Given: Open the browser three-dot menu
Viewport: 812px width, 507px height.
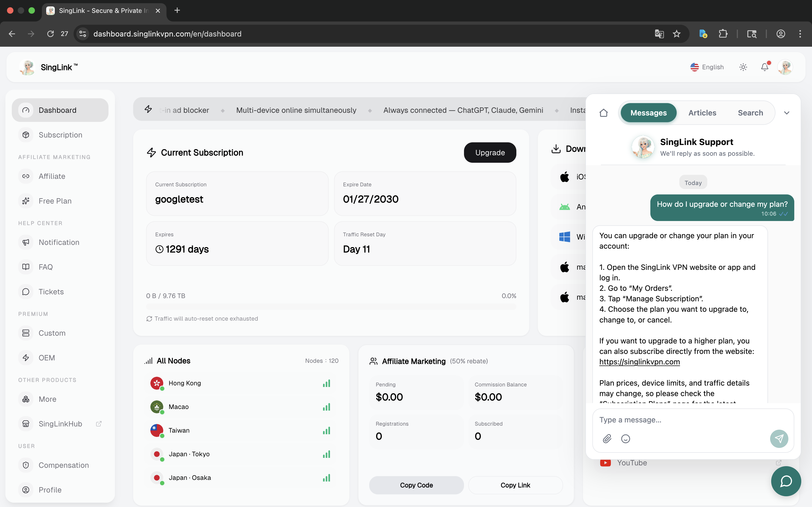Looking at the screenshot, I should (800, 34).
